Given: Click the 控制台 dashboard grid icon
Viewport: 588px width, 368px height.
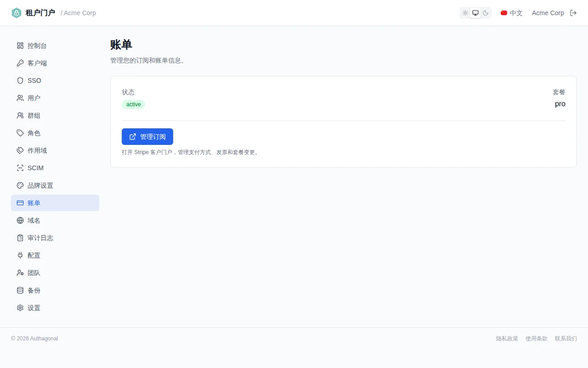Looking at the screenshot, I should (x=20, y=46).
